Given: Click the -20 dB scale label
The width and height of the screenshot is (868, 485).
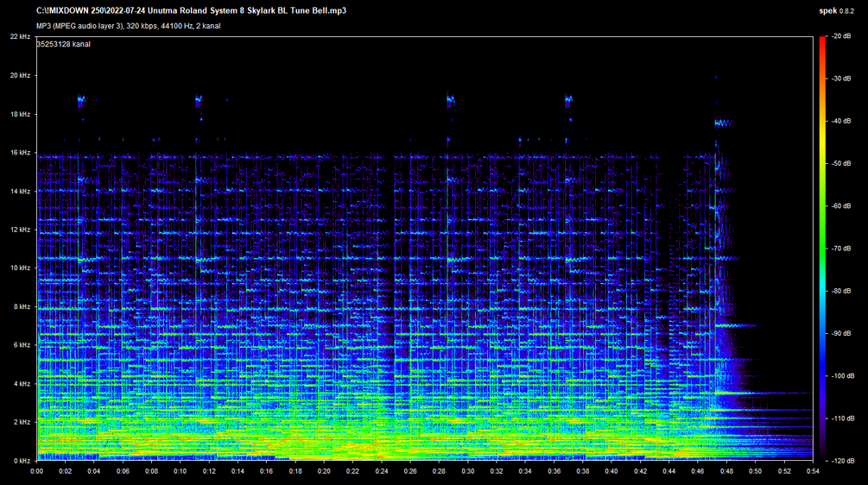Looking at the screenshot, I should pyautogui.click(x=841, y=36).
